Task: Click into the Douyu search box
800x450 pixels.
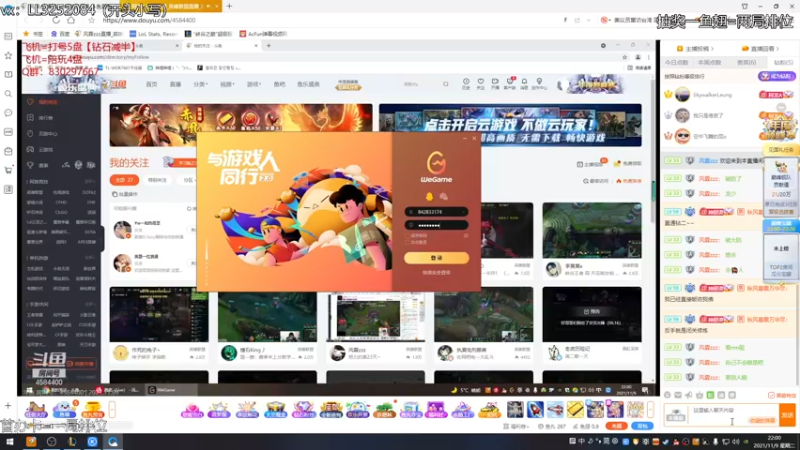Action: click(x=421, y=84)
